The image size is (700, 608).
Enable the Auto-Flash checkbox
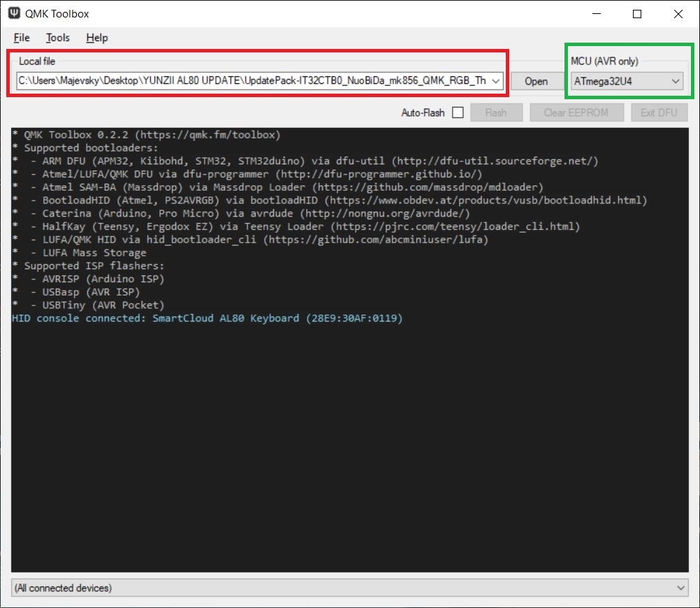[458, 113]
